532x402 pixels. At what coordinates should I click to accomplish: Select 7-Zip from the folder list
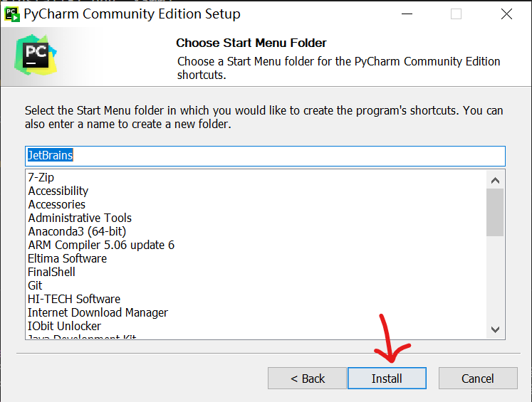click(41, 177)
